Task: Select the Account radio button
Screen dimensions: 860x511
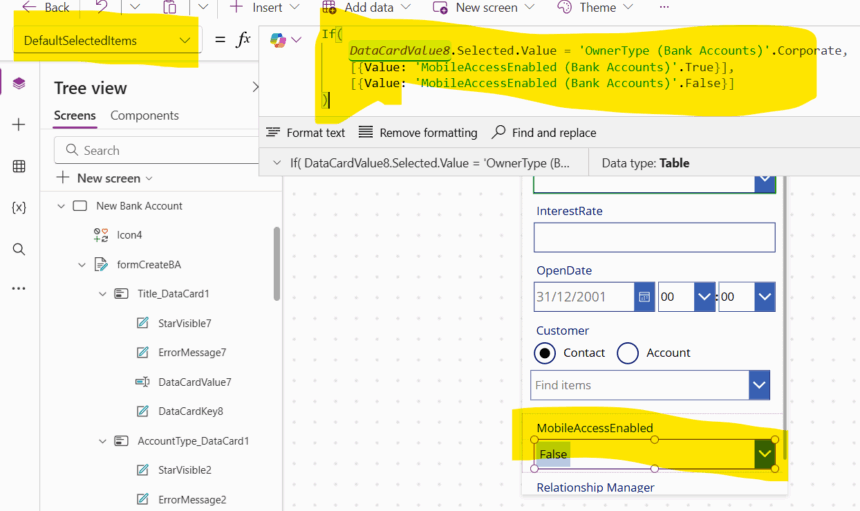Action: click(x=628, y=353)
